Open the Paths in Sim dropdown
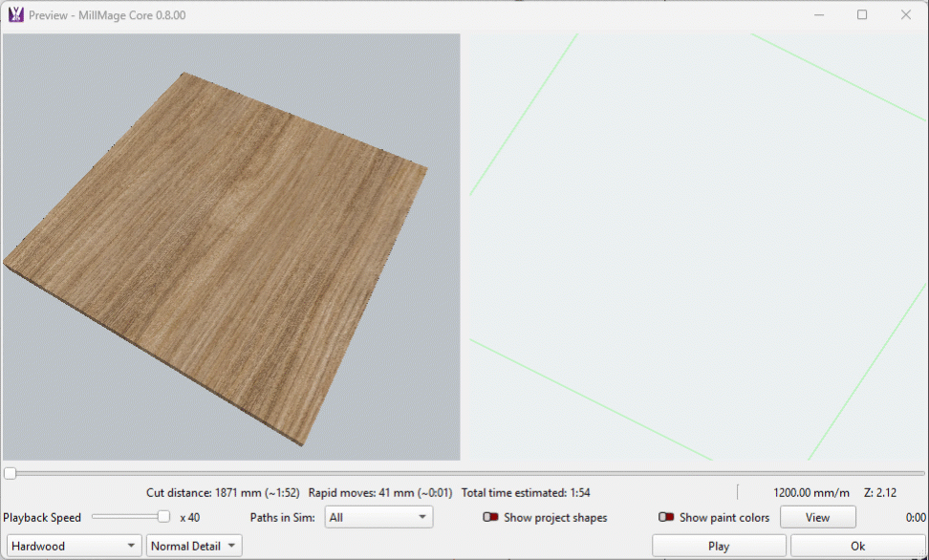Screen dimensions: 929x560 coord(378,518)
